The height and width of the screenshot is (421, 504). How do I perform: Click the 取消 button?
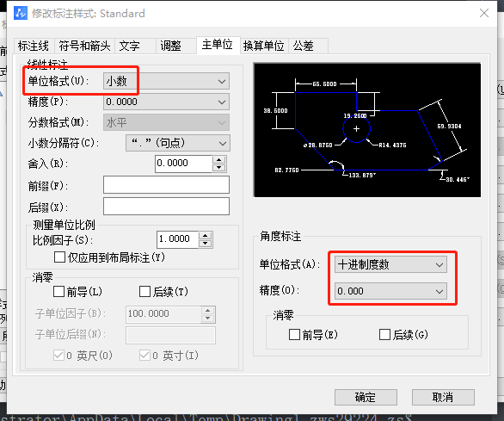(443, 397)
